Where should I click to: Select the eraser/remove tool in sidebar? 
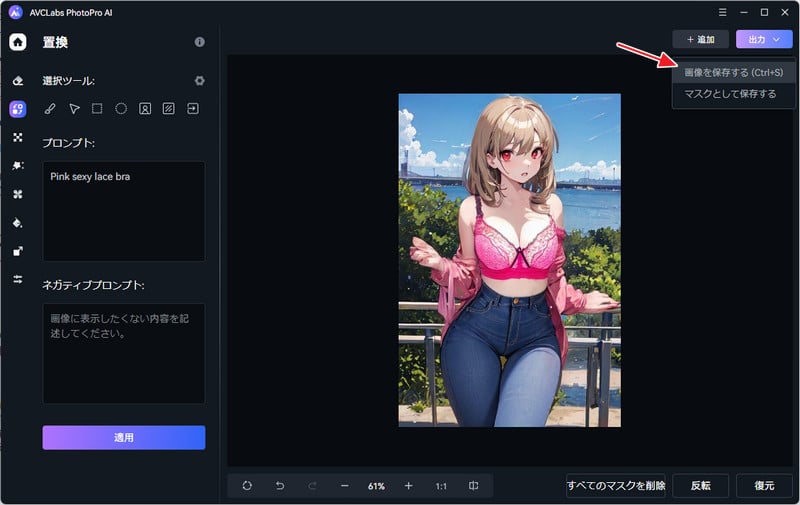click(18, 81)
